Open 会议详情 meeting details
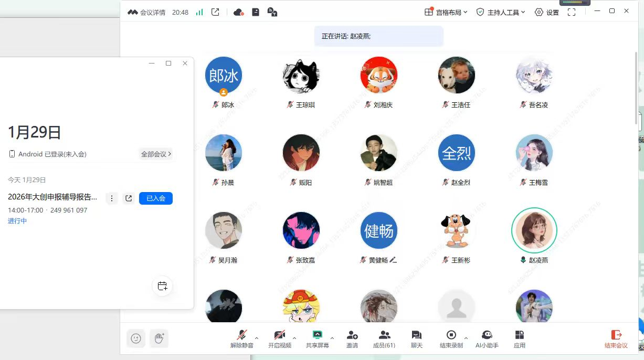 (147, 12)
